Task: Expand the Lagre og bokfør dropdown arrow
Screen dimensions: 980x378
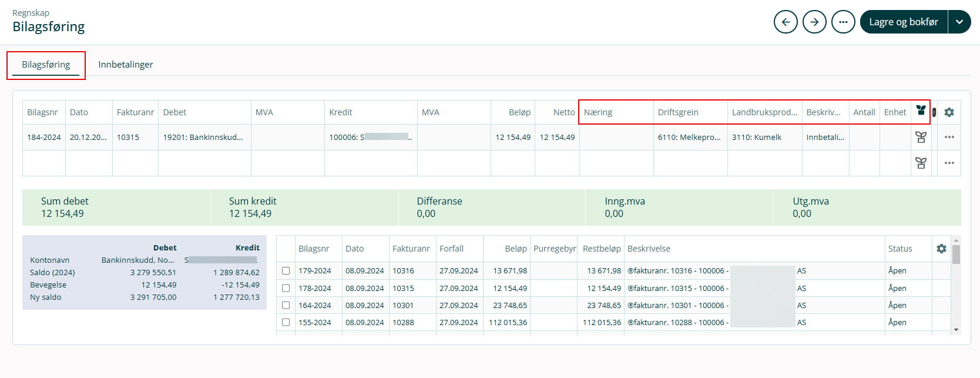Action: (959, 22)
